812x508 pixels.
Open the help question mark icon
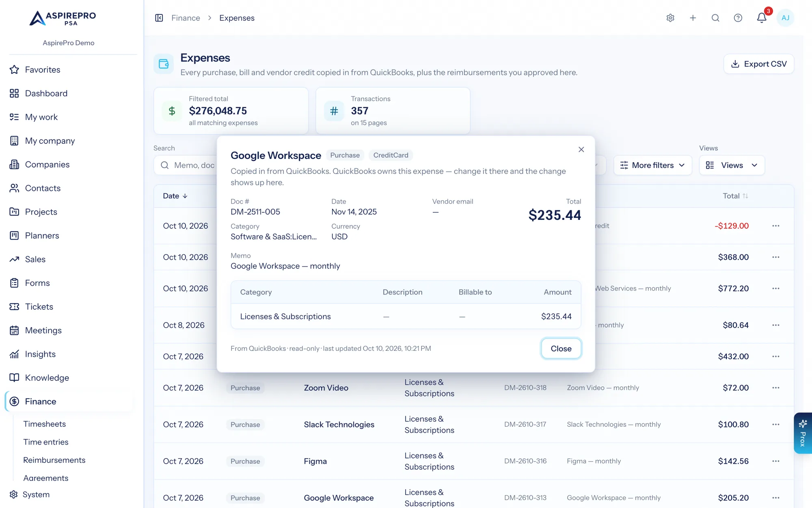click(x=738, y=18)
